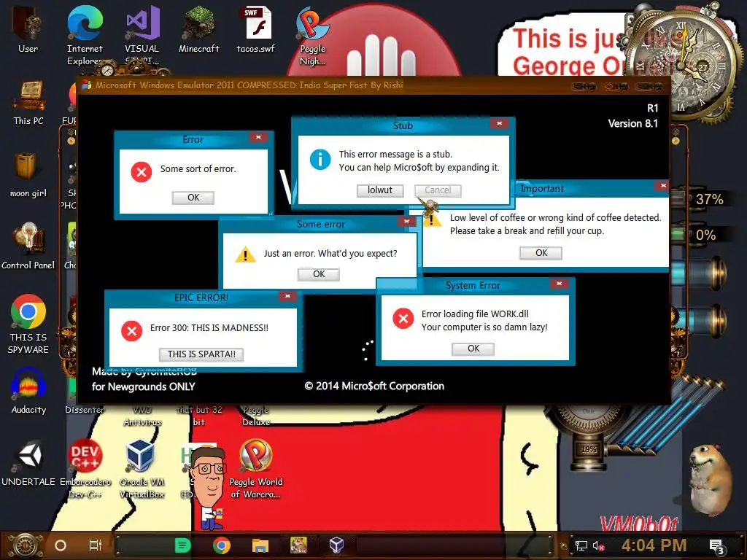The image size is (747, 560).
Task: Open the tacos.swf file icon
Action: (256, 28)
